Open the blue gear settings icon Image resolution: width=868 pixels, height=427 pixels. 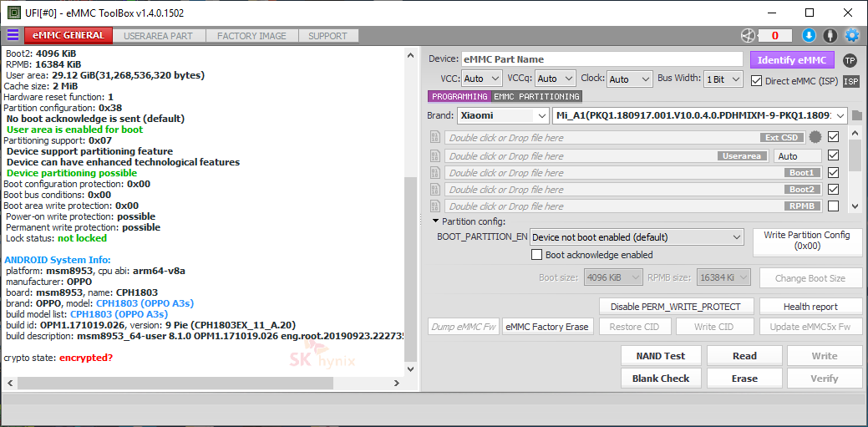[851, 36]
